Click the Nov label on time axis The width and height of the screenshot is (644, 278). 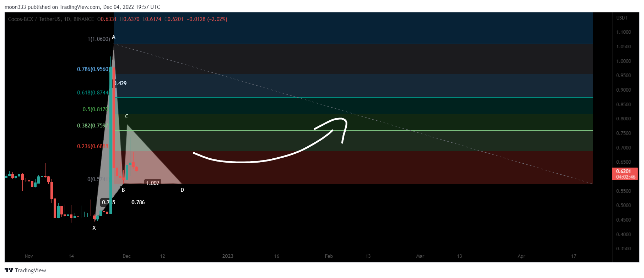29,256
